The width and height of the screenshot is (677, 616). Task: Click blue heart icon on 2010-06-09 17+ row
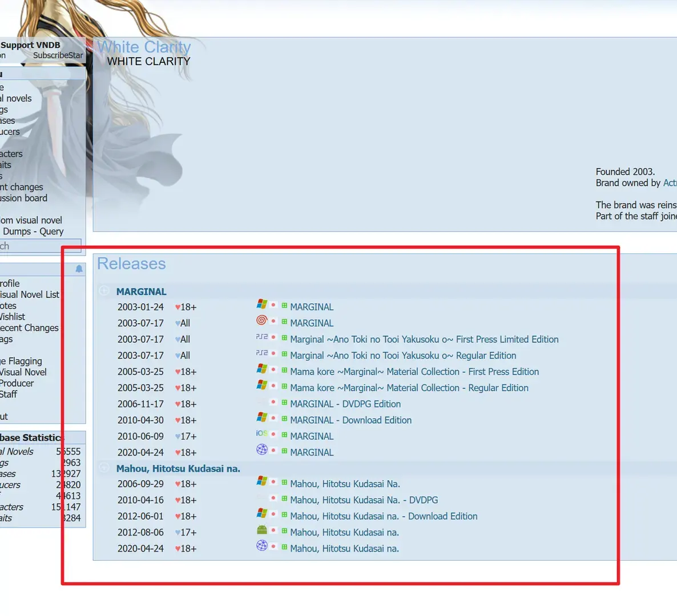coord(178,436)
